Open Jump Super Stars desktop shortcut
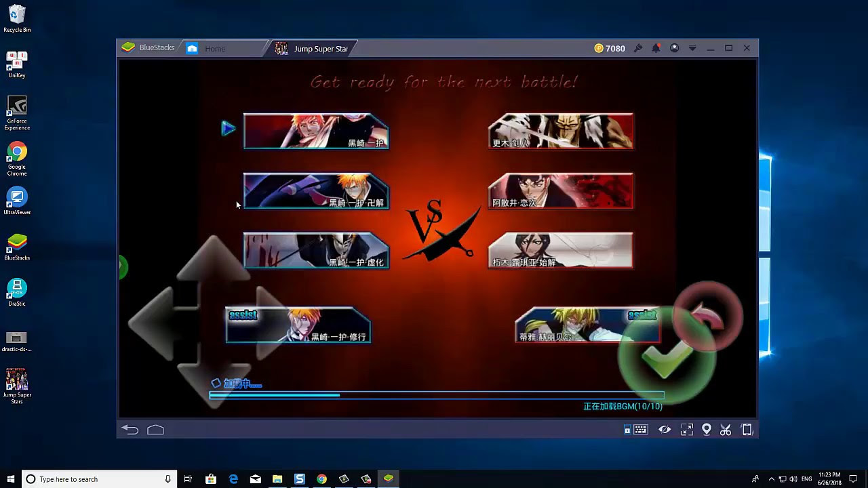 pos(17,386)
